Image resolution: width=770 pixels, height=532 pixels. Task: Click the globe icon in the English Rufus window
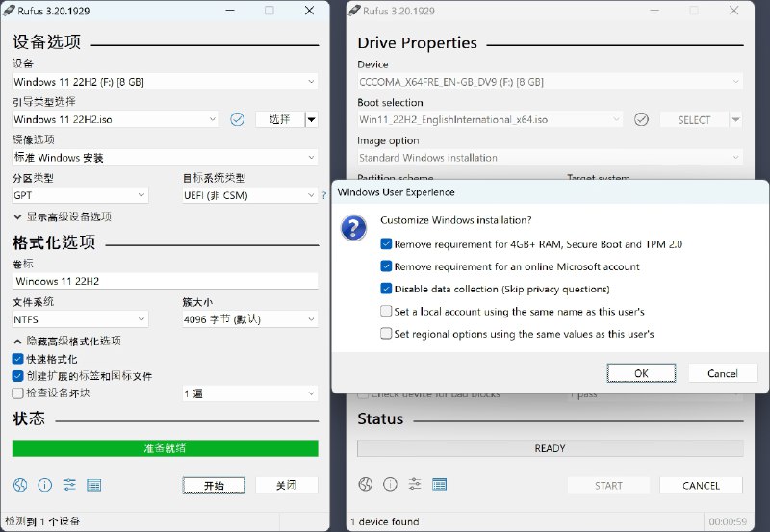(366, 484)
